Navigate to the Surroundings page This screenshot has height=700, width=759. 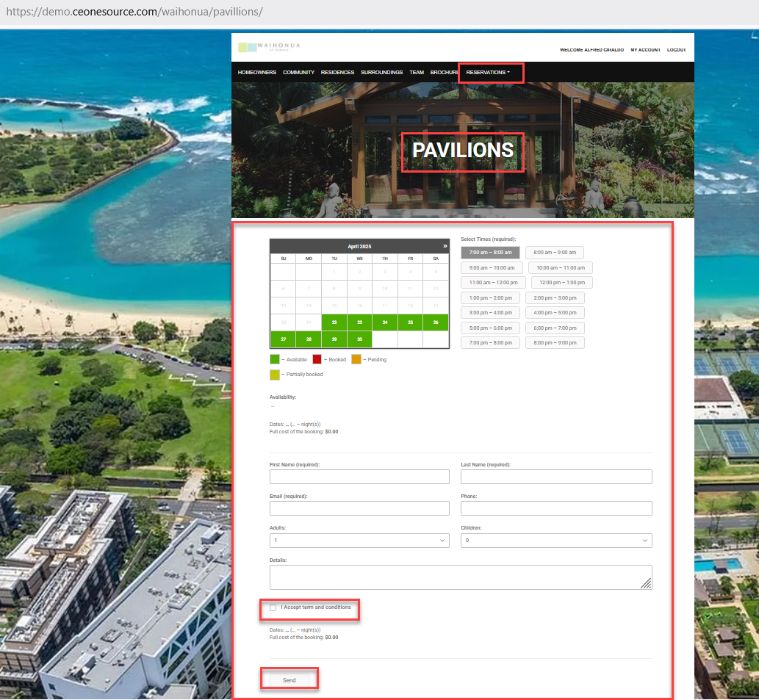coord(381,73)
